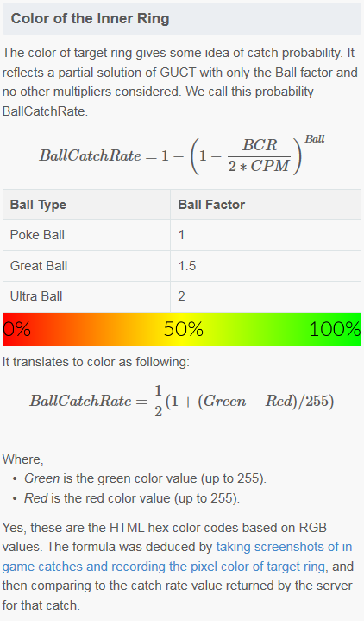Select the 'Ball Factor' column header
364x621 pixels.
click(x=266, y=205)
